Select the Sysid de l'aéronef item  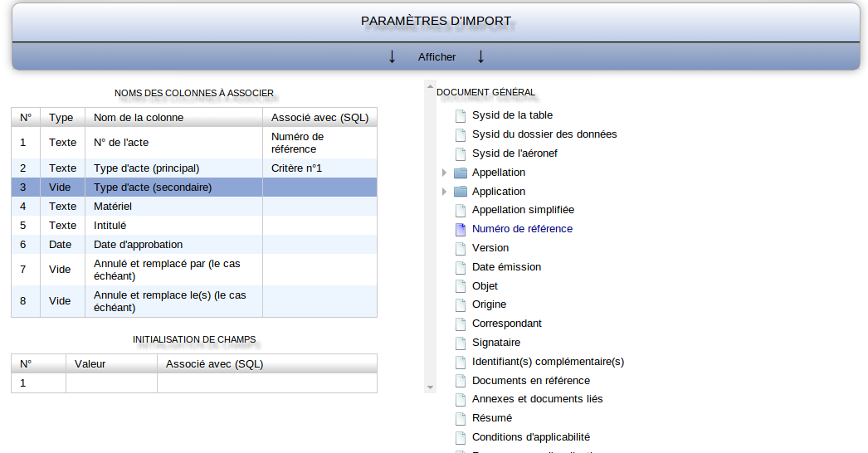pos(514,153)
